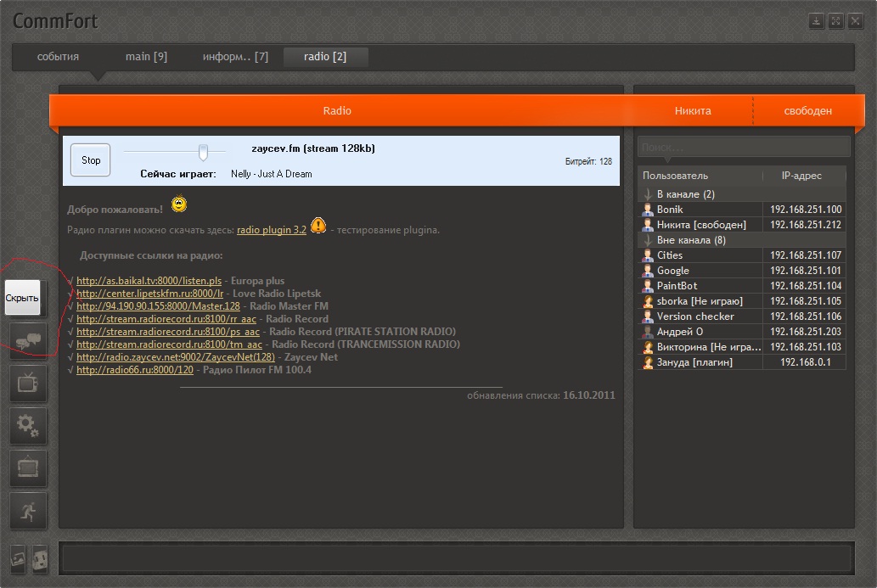
Task: Open the "свободен" status selector
Action: [807, 111]
